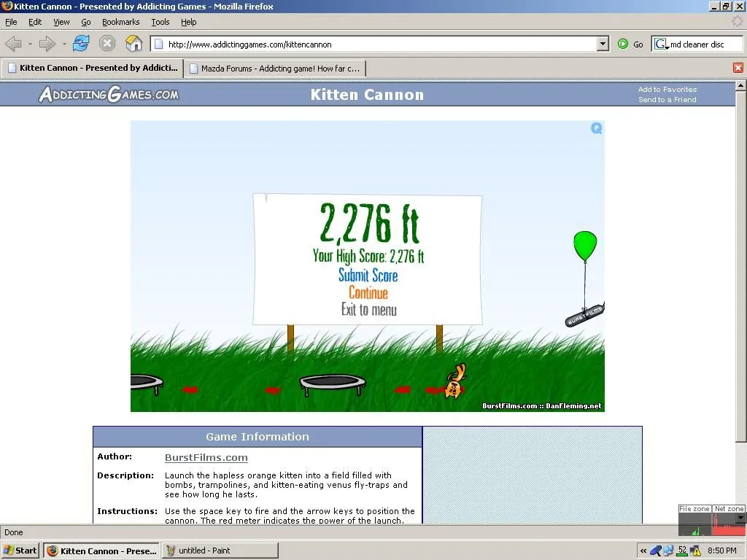This screenshot has width=747, height=560.
Task: Click the network computers tray icon
Action: point(669,551)
